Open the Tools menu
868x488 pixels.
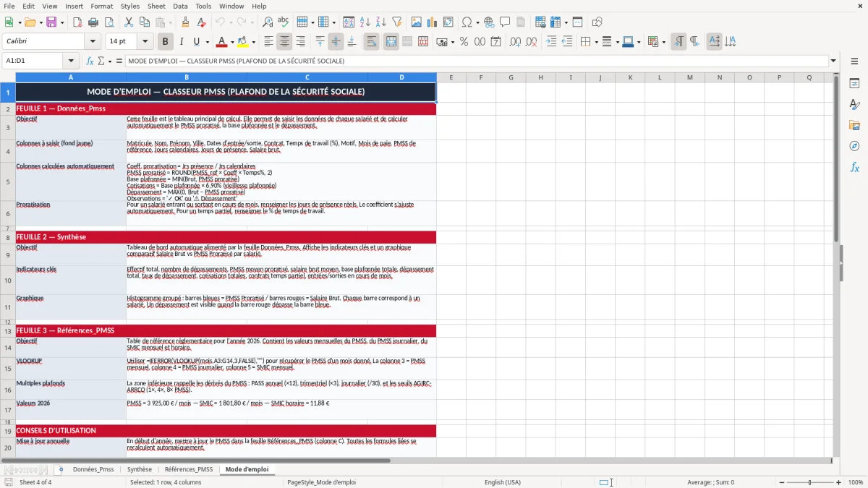click(203, 6)
